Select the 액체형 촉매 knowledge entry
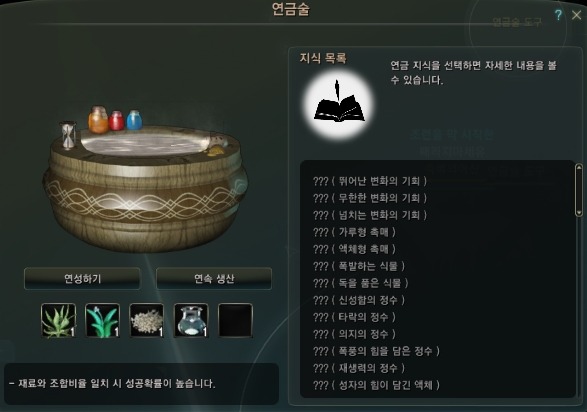Screen dimensions: 587x412 (x=354, y=249)
